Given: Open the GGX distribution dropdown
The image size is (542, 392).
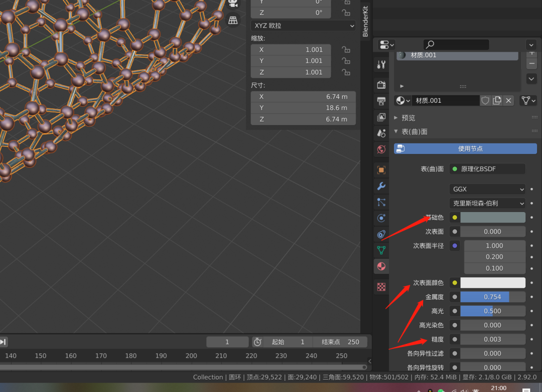Looking at the screenshot, I should tap(487, 189).
